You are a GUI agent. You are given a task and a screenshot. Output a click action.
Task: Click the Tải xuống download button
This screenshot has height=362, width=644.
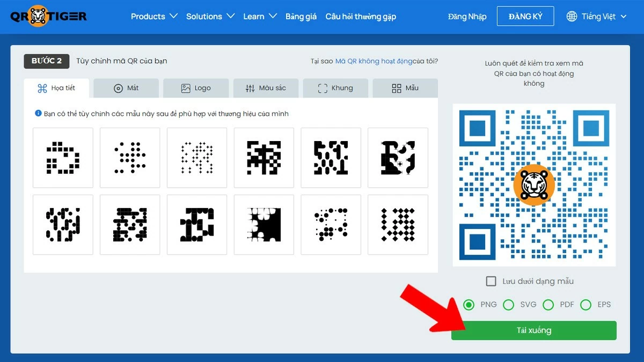[x=533, y=330]
